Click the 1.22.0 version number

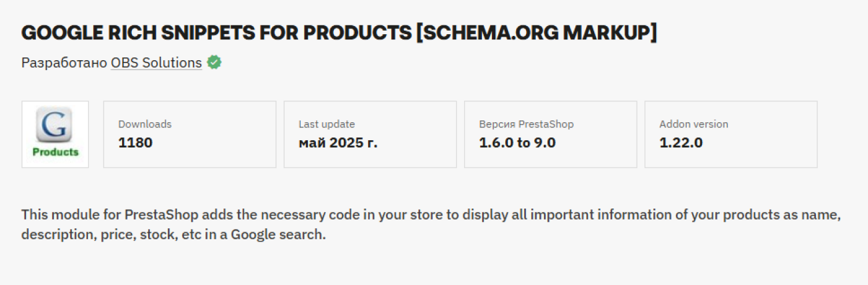(x=681, y=142)
